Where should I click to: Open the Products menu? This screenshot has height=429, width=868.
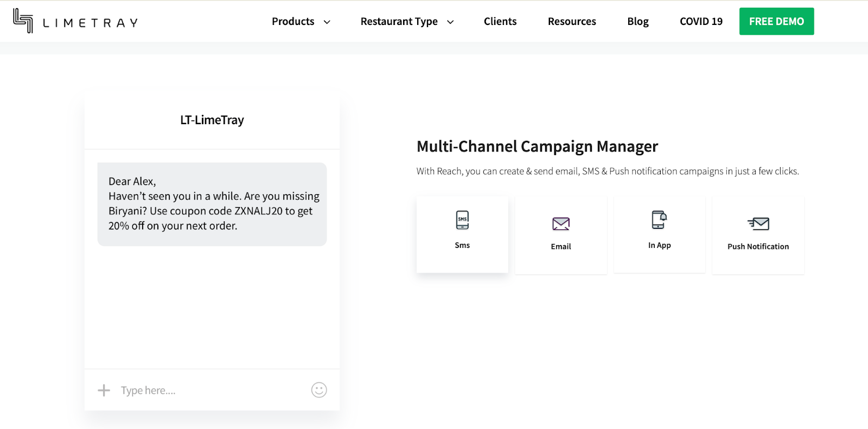click(x=293, y=22)
